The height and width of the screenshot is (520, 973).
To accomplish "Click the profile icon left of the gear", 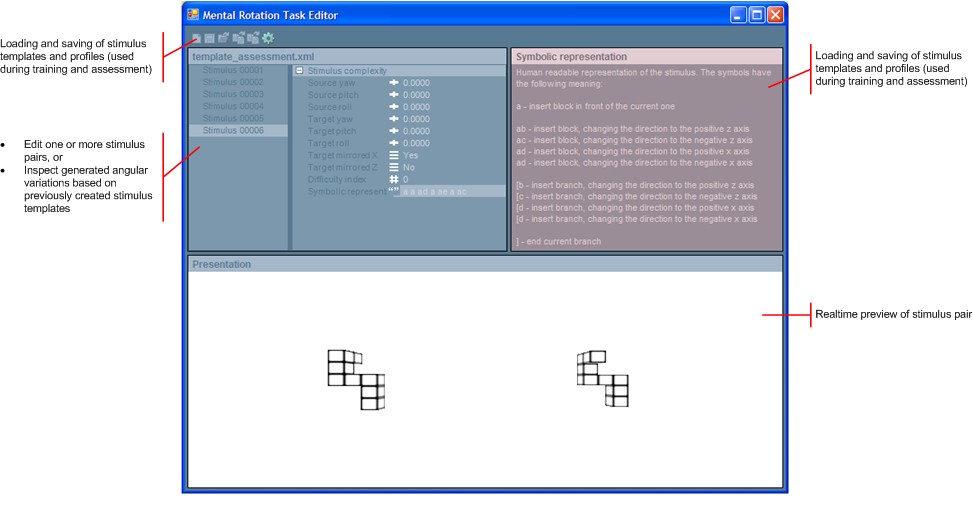I will (253, 38).
